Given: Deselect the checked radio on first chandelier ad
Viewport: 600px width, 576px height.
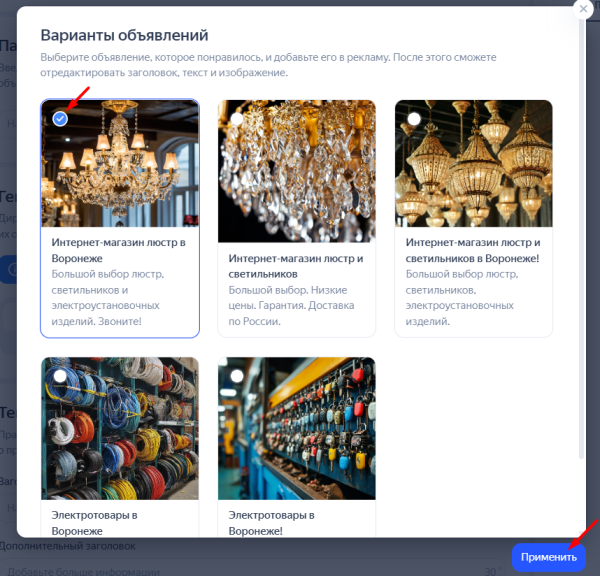Looking at the screenshot, I should pos(61,119).
